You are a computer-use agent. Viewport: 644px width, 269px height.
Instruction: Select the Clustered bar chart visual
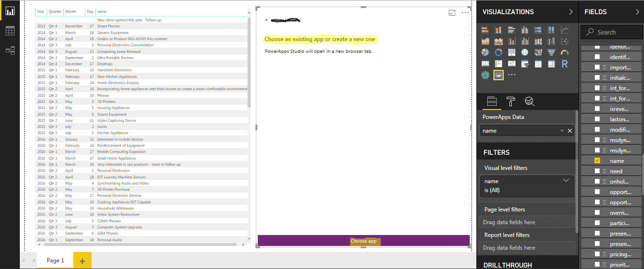(x=512, y=30)
